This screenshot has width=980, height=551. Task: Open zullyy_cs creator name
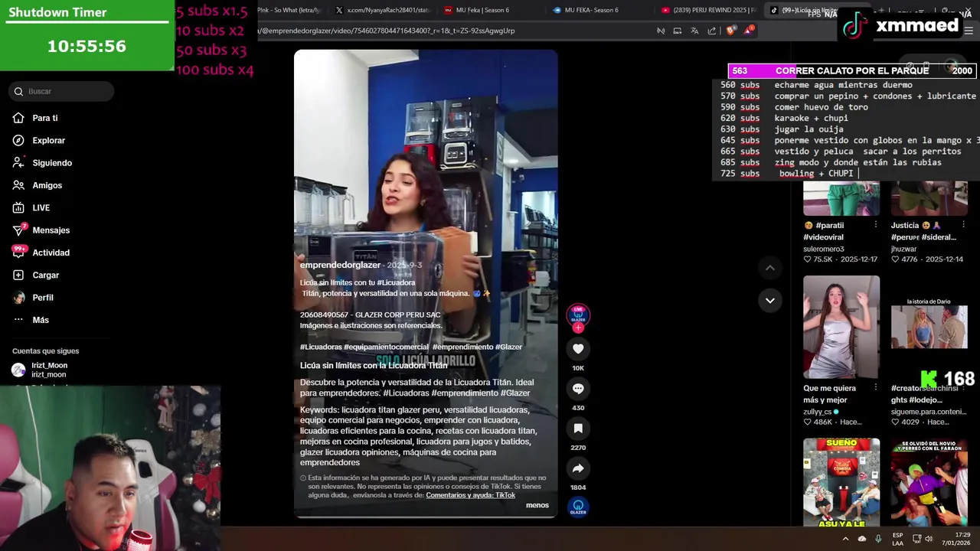[817, 412]
